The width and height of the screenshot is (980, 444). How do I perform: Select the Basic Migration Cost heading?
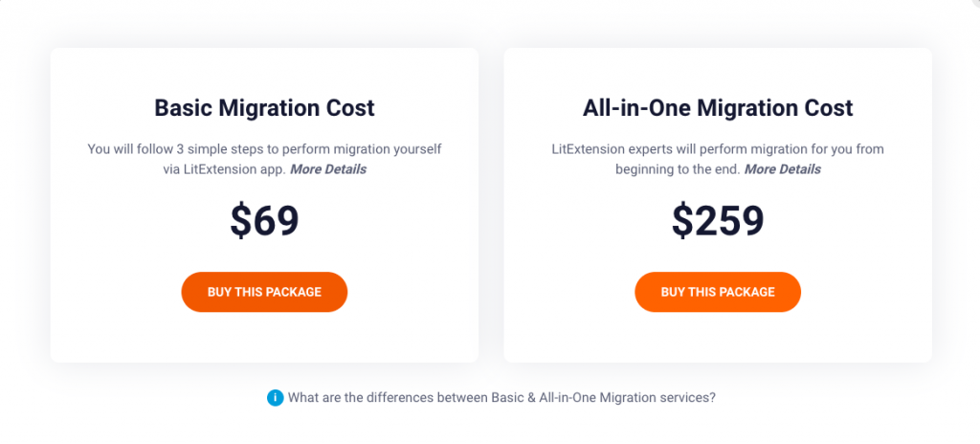[264, 108]
